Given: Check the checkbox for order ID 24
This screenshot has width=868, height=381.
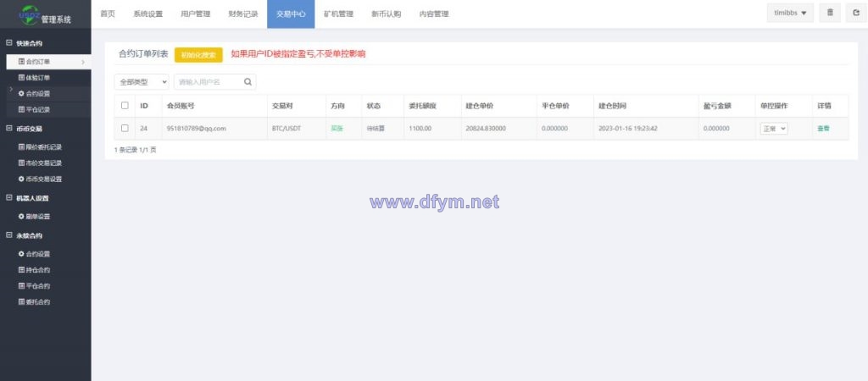Looking at the screenshot, I should point(125,129).
